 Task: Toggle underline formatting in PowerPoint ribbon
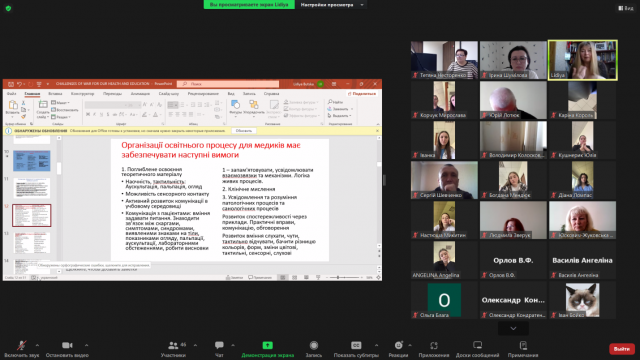tap(101, 115)
